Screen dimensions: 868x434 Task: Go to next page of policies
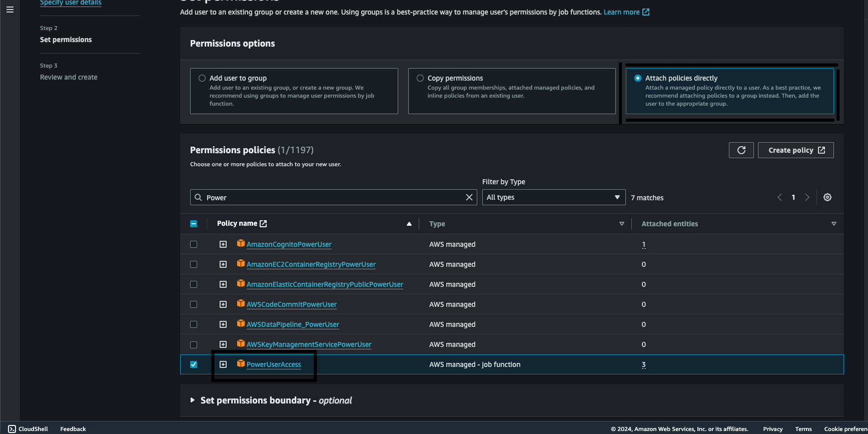(x=807, y=197)
